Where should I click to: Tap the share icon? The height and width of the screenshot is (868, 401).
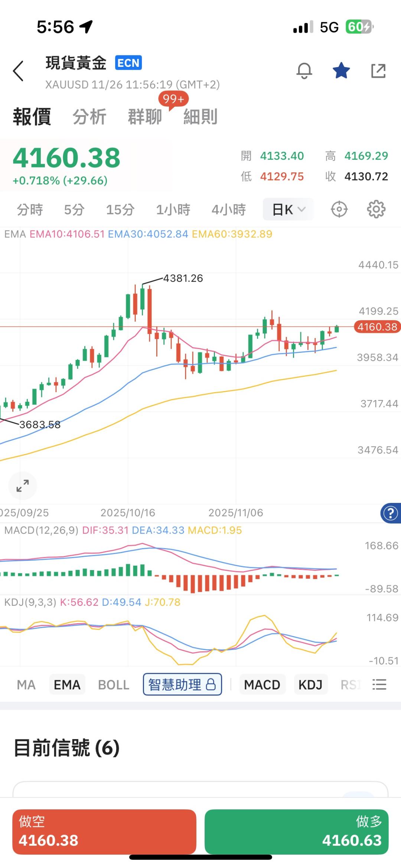coord(378,71)
